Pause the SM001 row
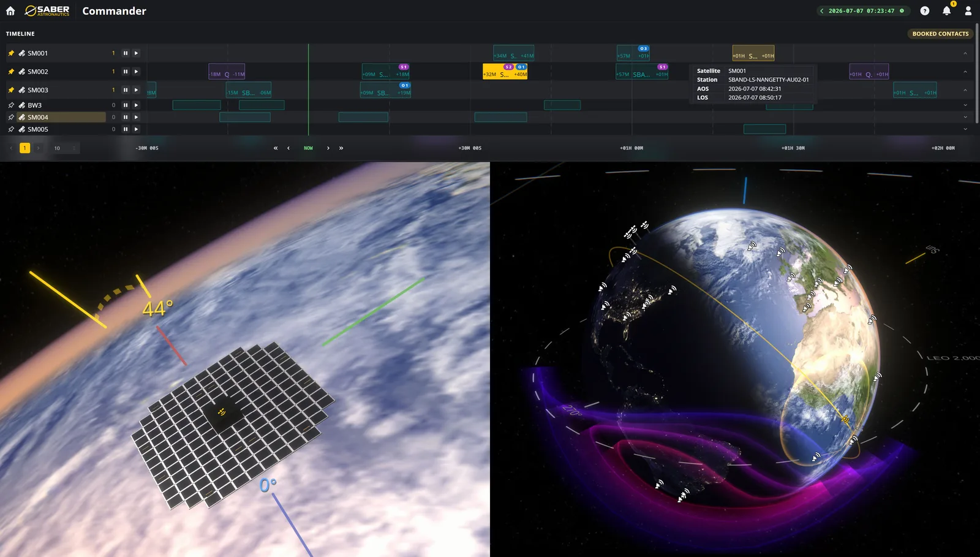 click(x=126, y=53)
